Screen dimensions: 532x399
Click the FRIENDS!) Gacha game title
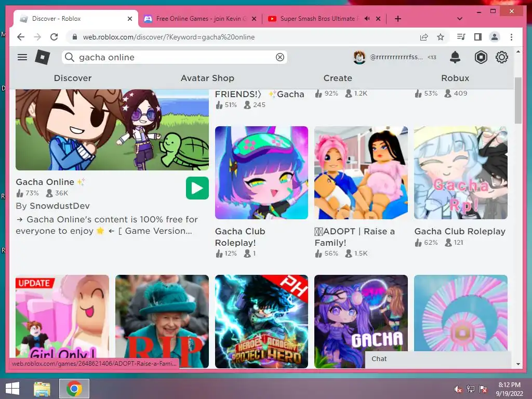click(260, 94)
